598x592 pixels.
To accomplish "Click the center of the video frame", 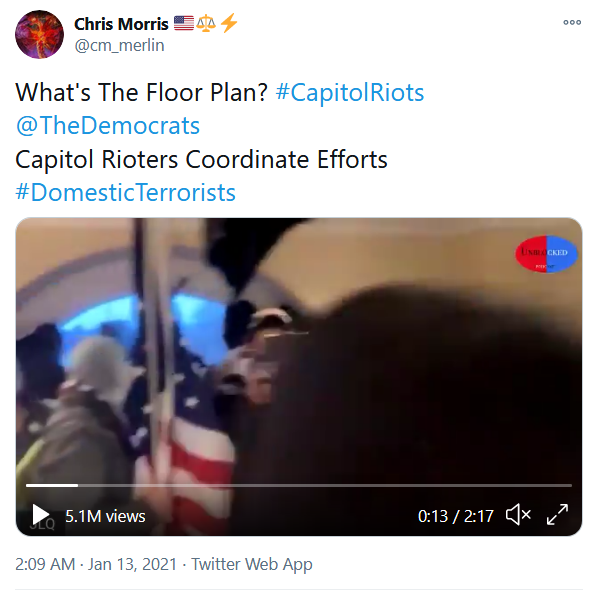I will (x=299, y=377).
